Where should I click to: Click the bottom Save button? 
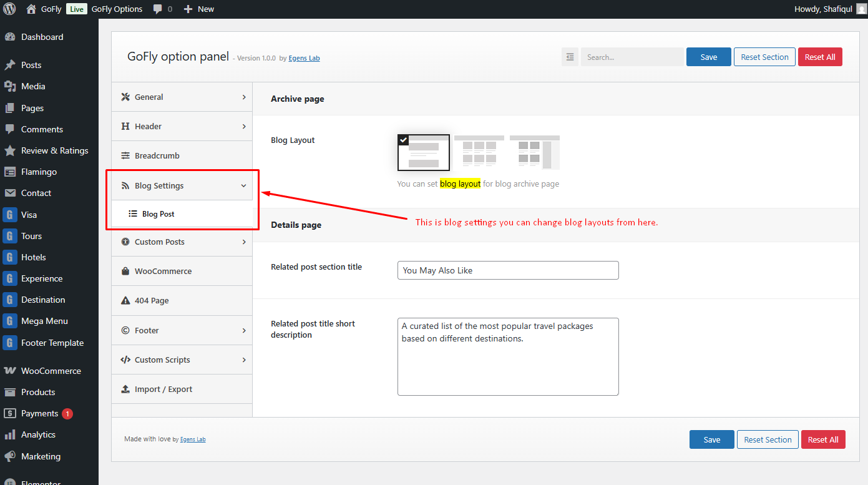coord(712,439)
